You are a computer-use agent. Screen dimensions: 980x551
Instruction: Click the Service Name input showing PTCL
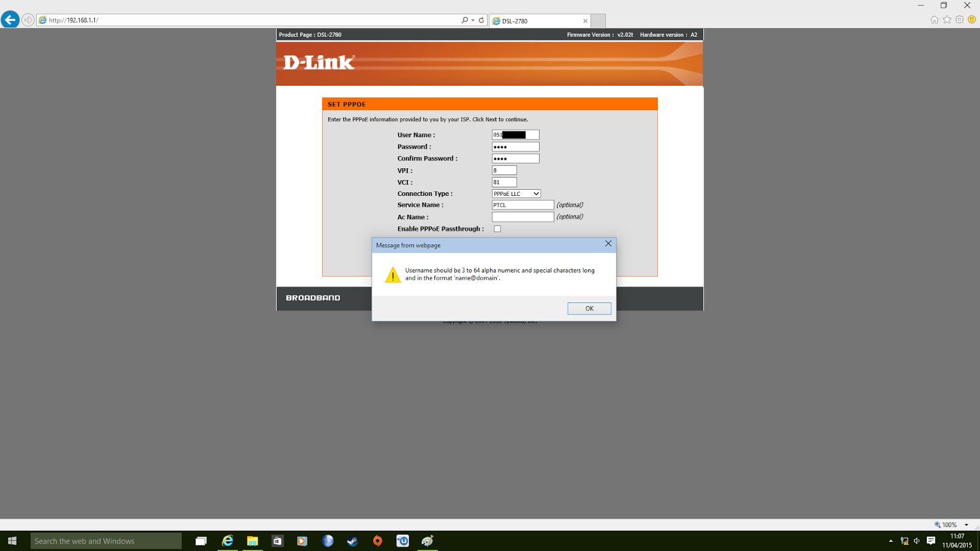click(x=522, y=204)
